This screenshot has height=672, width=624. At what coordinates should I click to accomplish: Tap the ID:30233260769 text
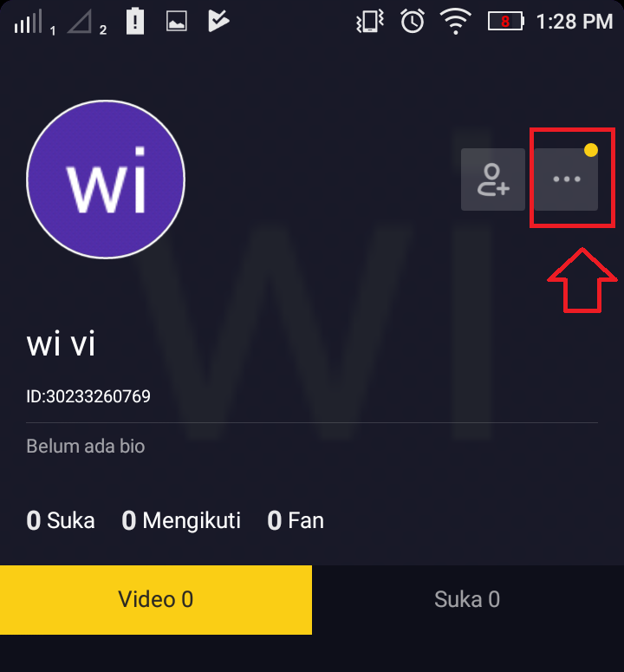(x=88, y=396)
